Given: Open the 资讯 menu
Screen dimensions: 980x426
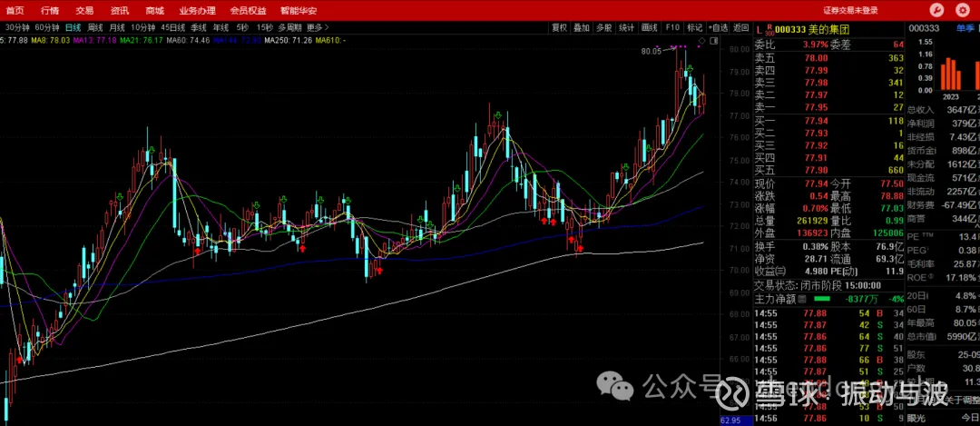Looking at the screenshot, I should tap(120, 11).
